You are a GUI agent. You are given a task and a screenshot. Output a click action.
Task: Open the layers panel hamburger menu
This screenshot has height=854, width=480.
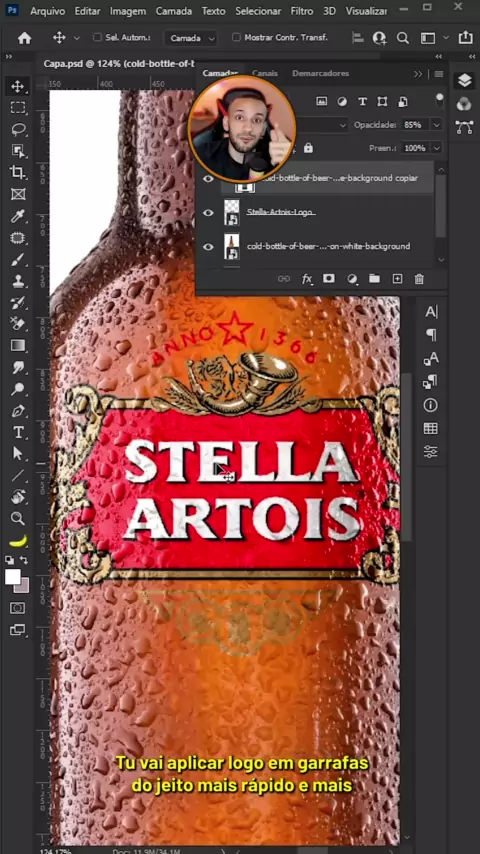tap(439, 74)
